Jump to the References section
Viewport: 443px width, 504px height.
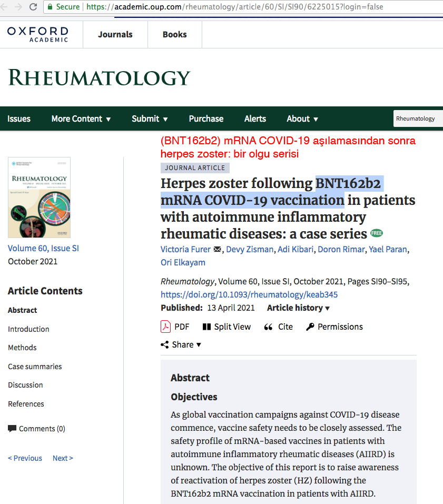click(x=26, y=404)
